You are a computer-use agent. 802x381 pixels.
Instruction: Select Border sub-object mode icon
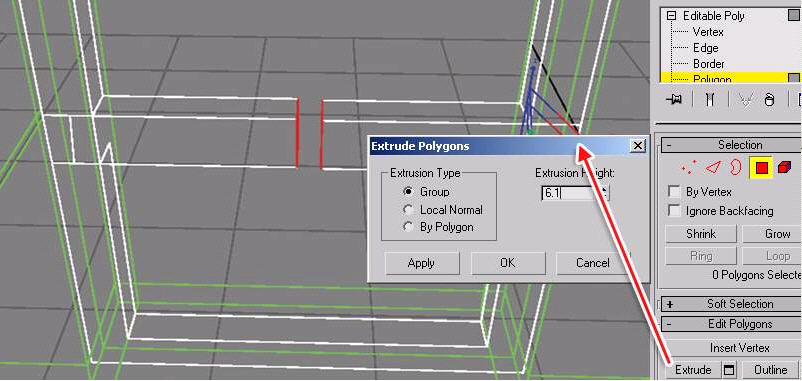coord(735,167)
